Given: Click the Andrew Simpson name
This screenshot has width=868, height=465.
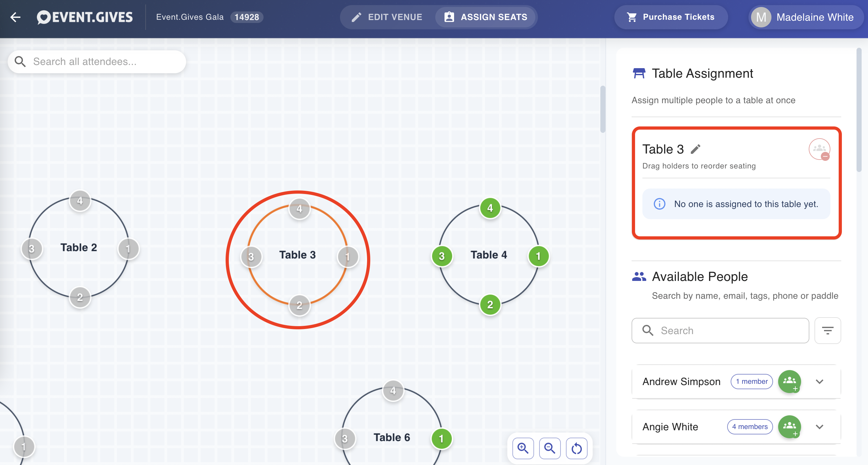Looking at the screenshot, I should click(x=681, y=382).
